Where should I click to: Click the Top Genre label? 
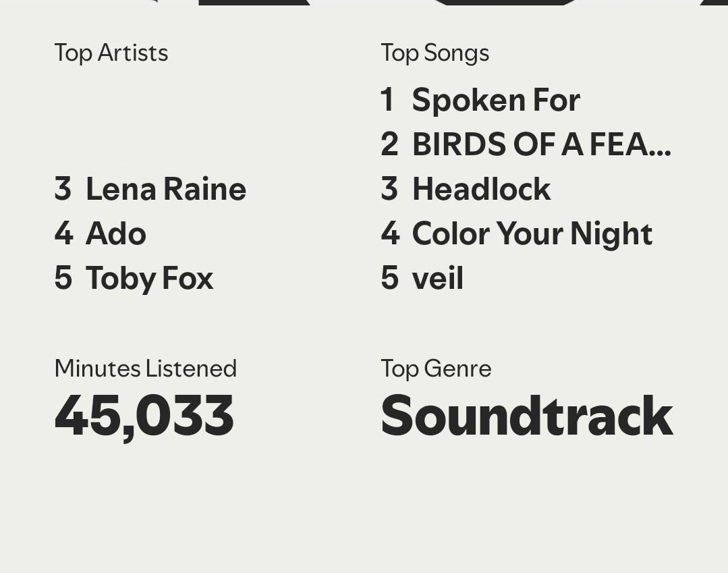tap(436, 369)
